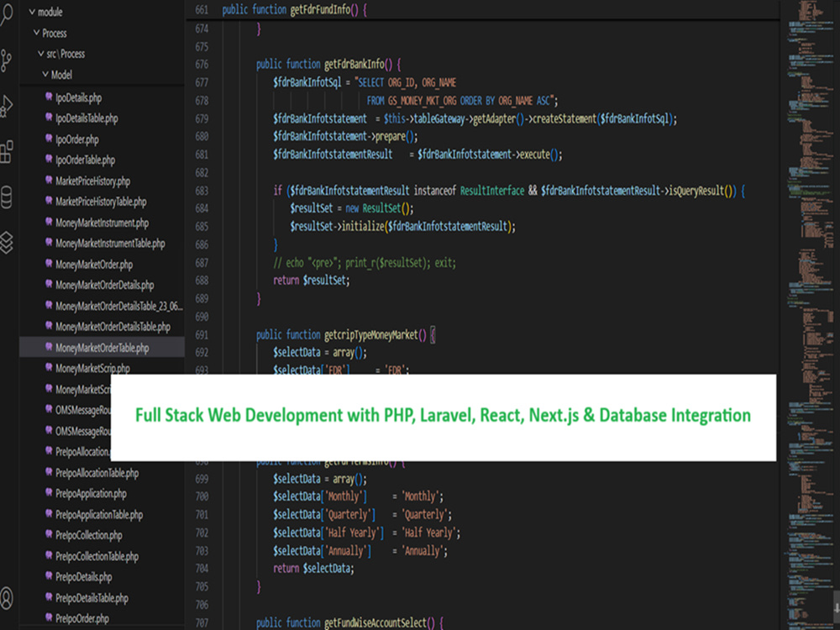Viewport: 840px width, 630px height.
Task: Open MoneyMarketOrderDetails.php file
Action: click(104, 285)
